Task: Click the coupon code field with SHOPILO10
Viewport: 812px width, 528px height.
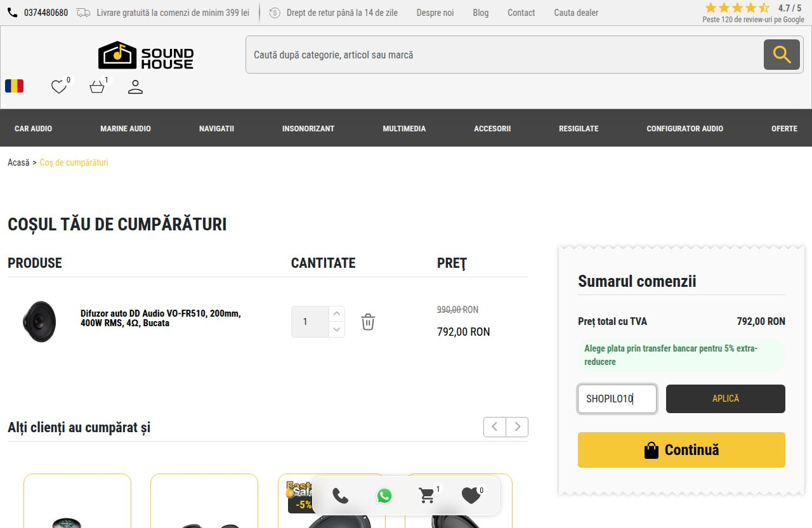Action: pyautogui.click(x=617, y=399)
